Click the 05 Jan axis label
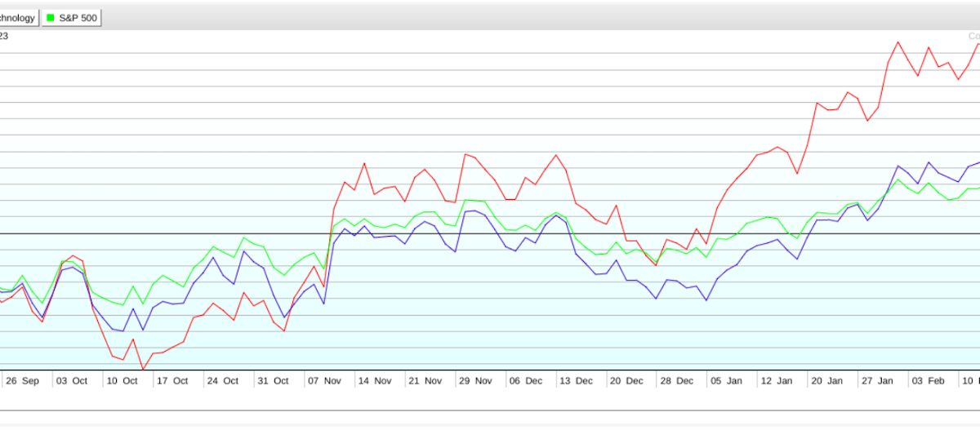The height and width of the screenshot is (430, 980). click(726, 381)
